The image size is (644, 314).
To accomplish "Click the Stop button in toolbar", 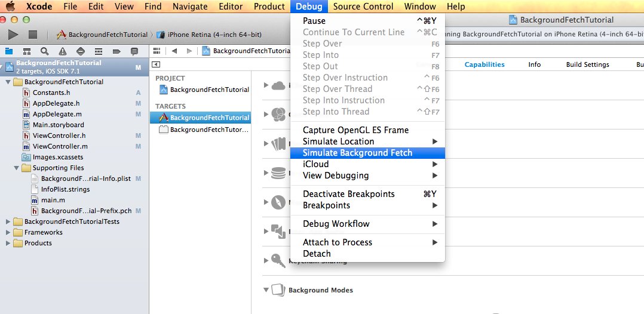I will [x=33, y=35].
